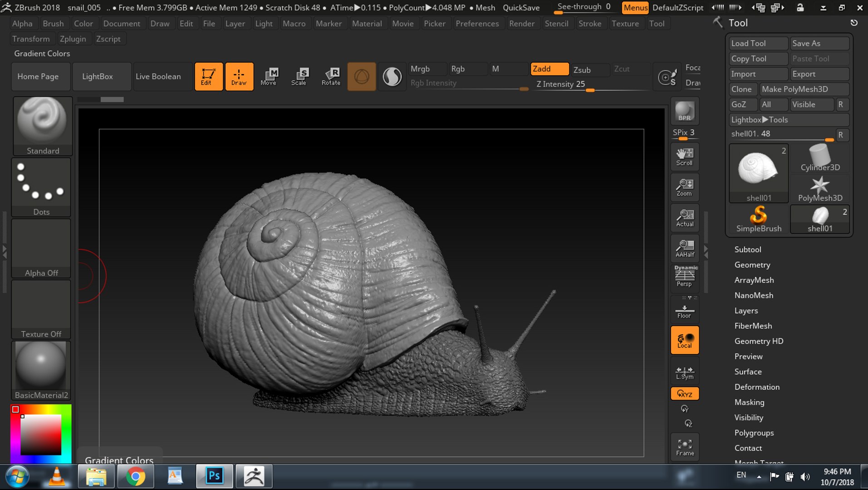Select the Move transform tool
Viewport: 868px width, 490px height.
(269, 77)
